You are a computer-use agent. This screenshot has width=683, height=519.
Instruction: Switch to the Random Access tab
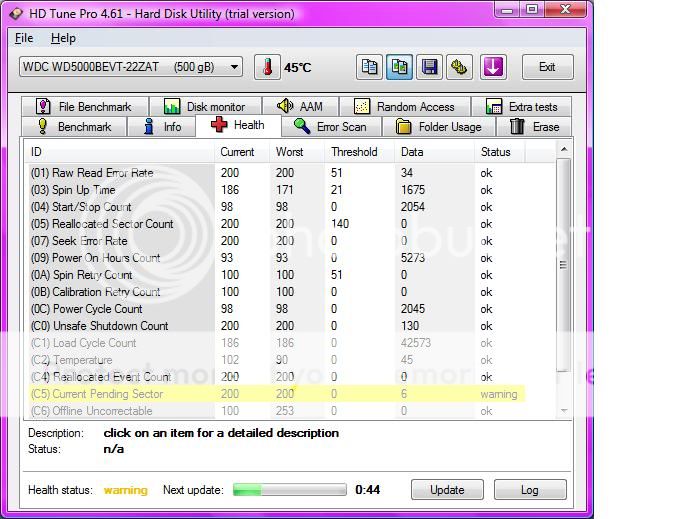[x=405, y=106]
